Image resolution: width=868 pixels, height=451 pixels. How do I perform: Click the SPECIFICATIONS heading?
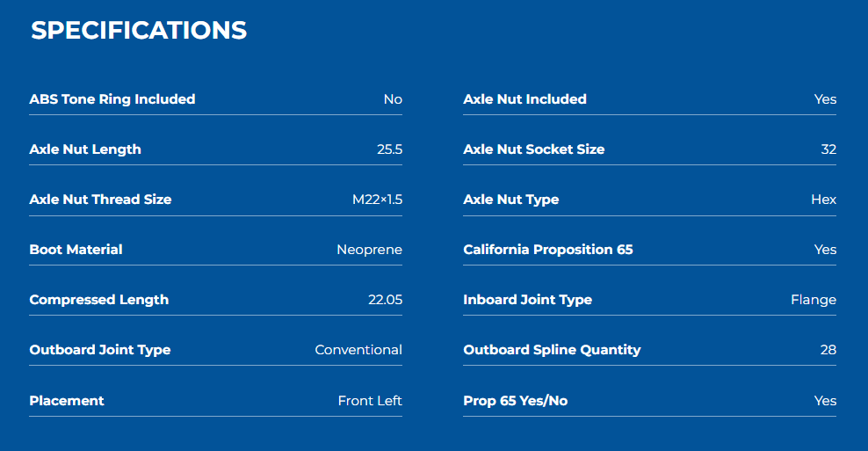point(139,31)
